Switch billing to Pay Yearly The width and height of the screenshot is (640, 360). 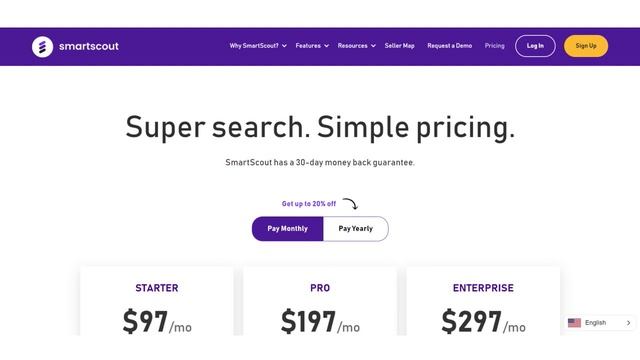point(356,229)
